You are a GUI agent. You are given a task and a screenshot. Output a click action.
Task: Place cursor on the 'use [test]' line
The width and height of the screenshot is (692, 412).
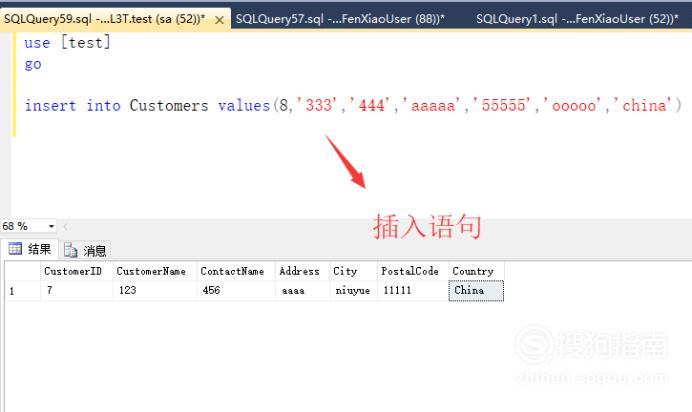(x=67, y=43)
